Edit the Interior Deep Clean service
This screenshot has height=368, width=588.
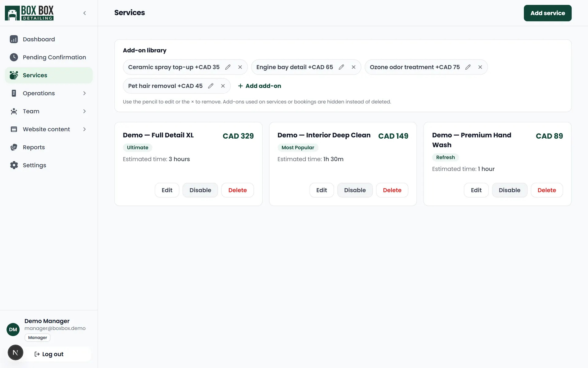tap(322, 190)
